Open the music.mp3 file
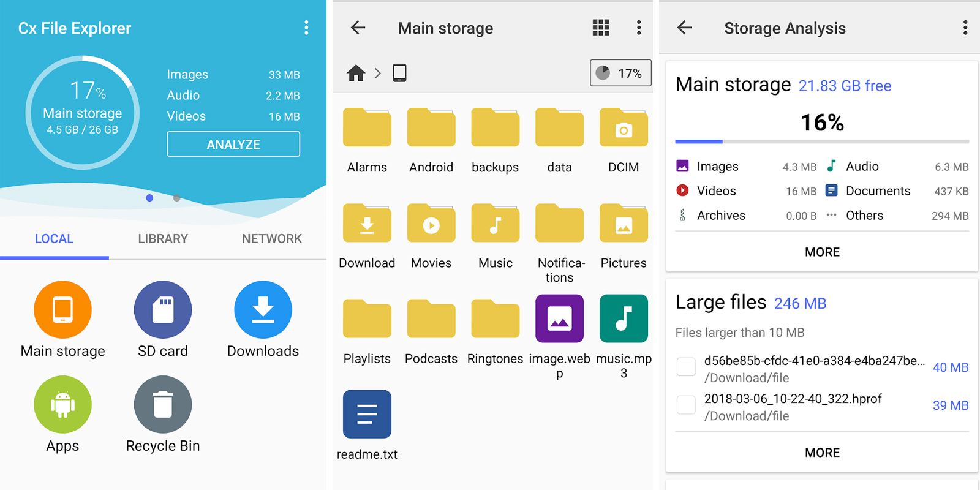The image size is (980, 490). click(x=624, y=319)
